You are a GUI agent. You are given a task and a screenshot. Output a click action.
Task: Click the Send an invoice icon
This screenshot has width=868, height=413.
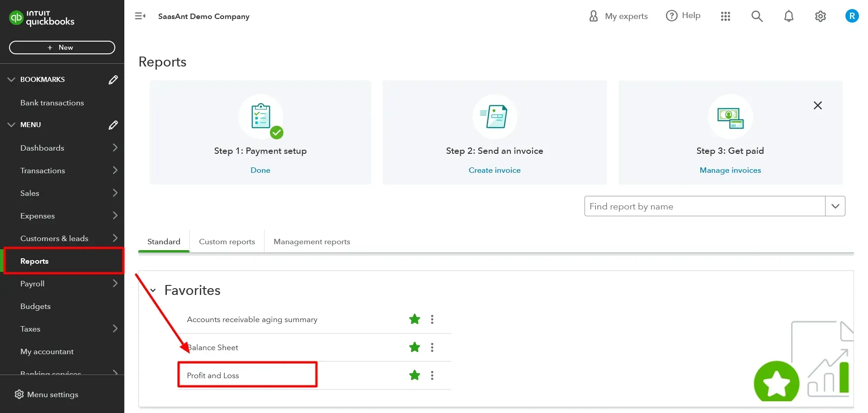point(495,117)
